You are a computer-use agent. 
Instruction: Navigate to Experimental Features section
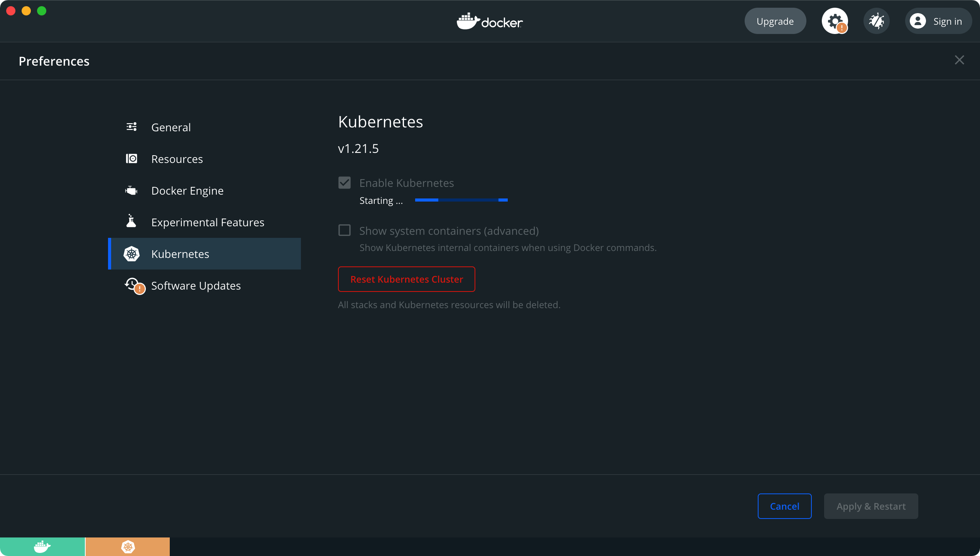tap(207, 222)
